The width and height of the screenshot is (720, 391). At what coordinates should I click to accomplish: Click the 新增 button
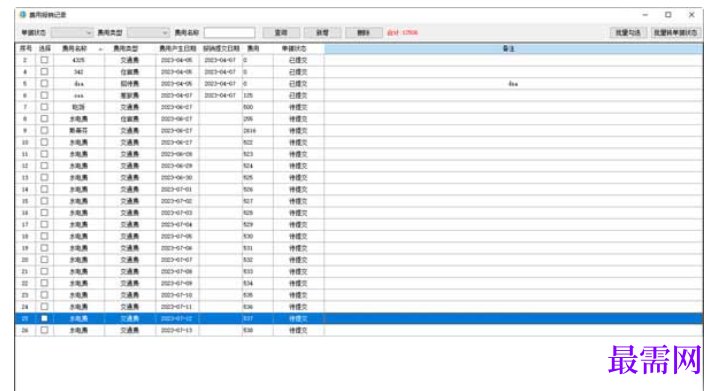click(322, 33)
